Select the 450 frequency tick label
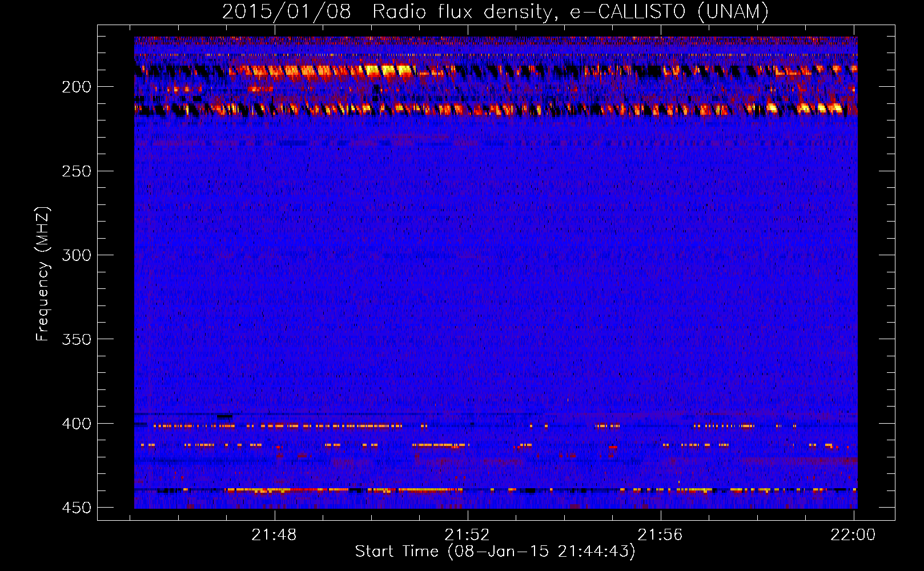 [77, 508]
